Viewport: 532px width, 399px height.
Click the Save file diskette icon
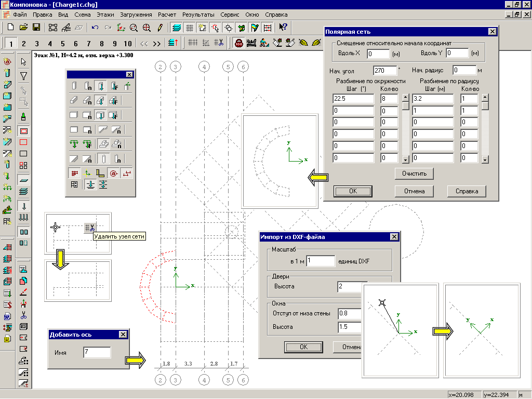coord(36,27)
